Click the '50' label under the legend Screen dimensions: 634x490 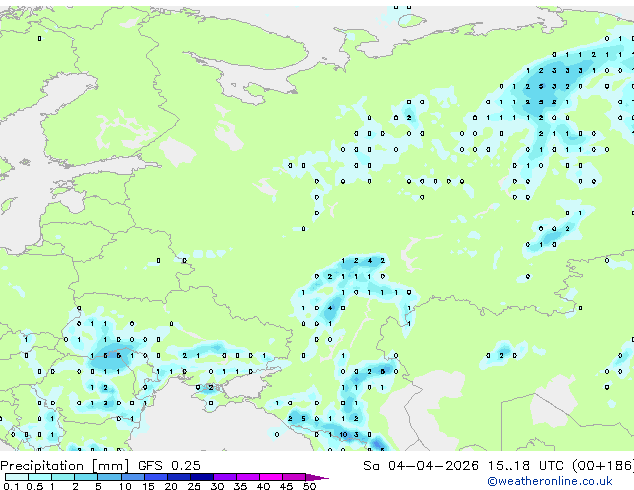309,486
